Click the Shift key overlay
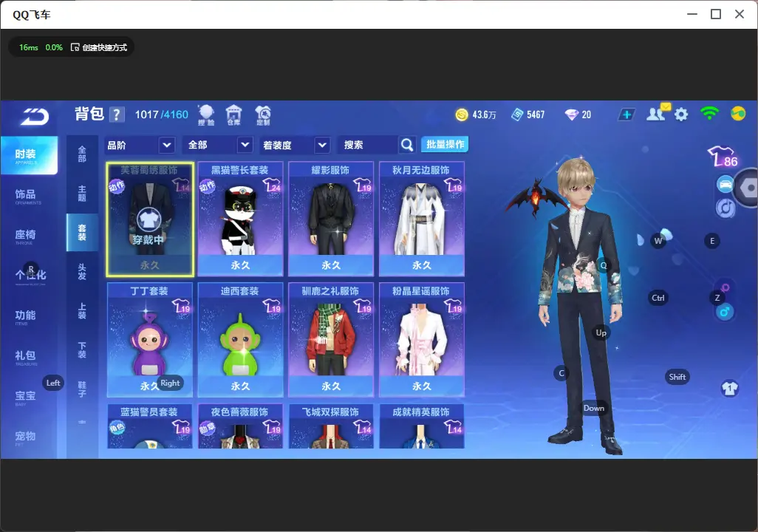Screen dimensions: 758x532 pos(677,377)
